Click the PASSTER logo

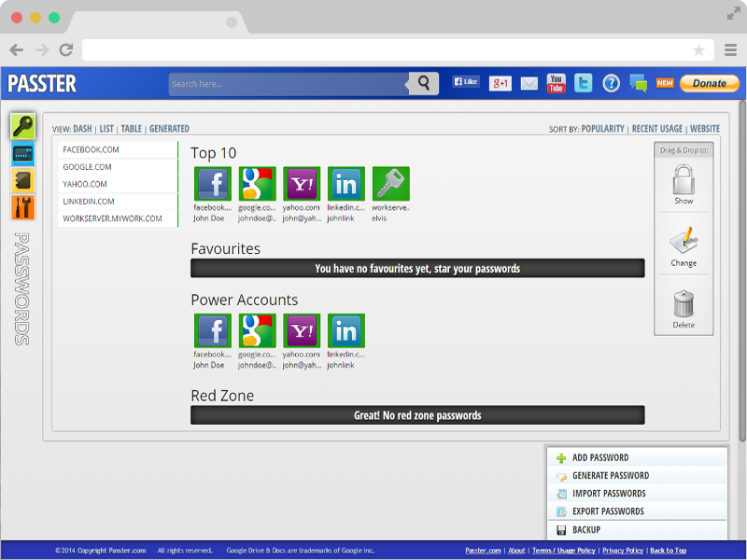(x=42, y=83)
